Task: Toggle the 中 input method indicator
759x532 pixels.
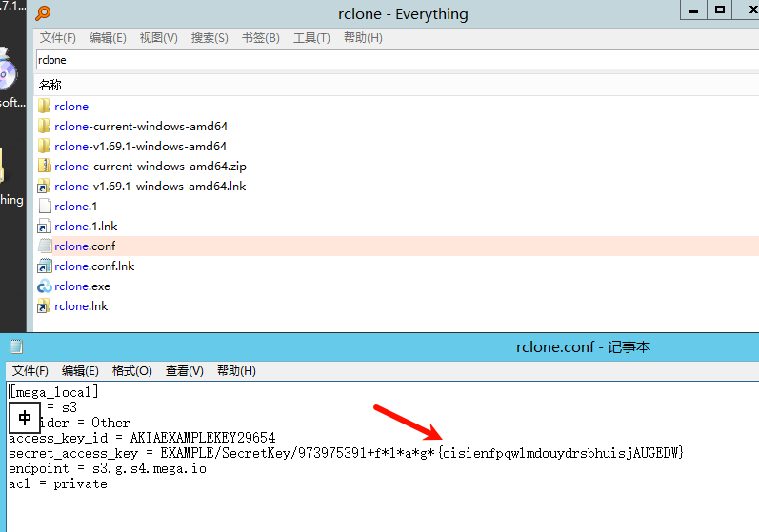Action: [26, 417]
